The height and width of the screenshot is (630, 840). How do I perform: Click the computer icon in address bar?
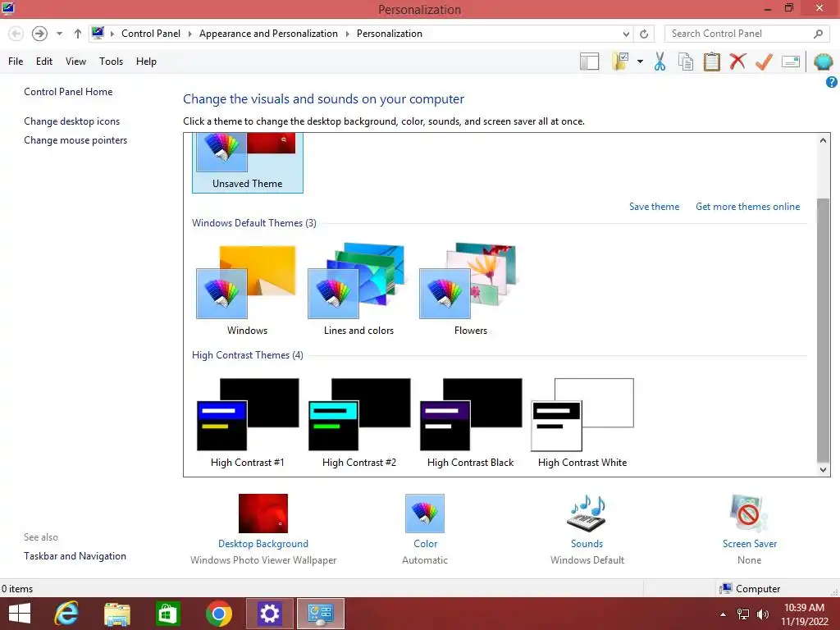(x=98, y=33)
